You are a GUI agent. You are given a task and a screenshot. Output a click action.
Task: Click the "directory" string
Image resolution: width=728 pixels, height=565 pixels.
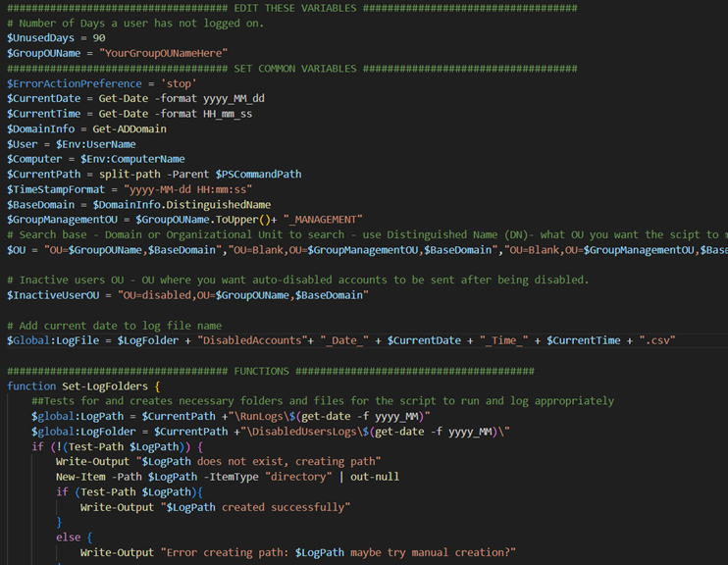pos(298,478)
